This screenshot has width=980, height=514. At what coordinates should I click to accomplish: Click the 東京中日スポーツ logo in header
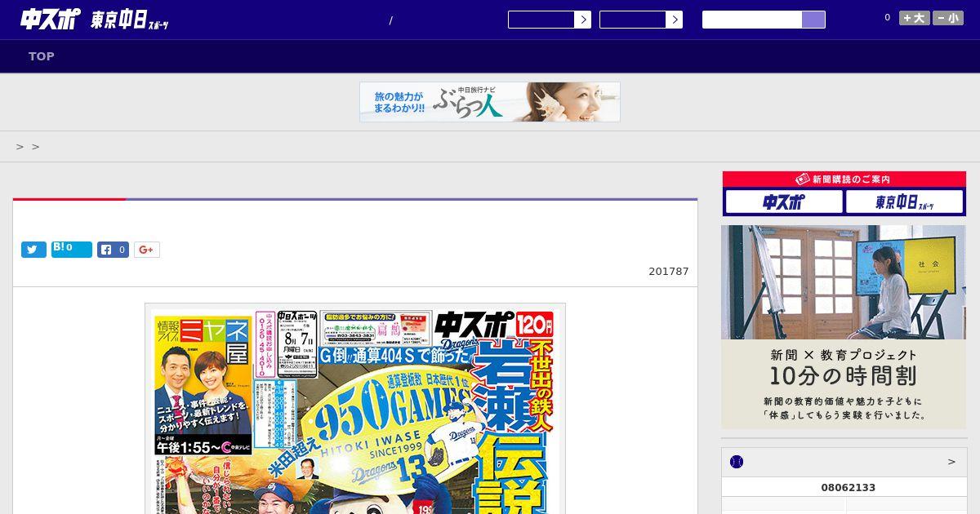click(x=130, y=20)
